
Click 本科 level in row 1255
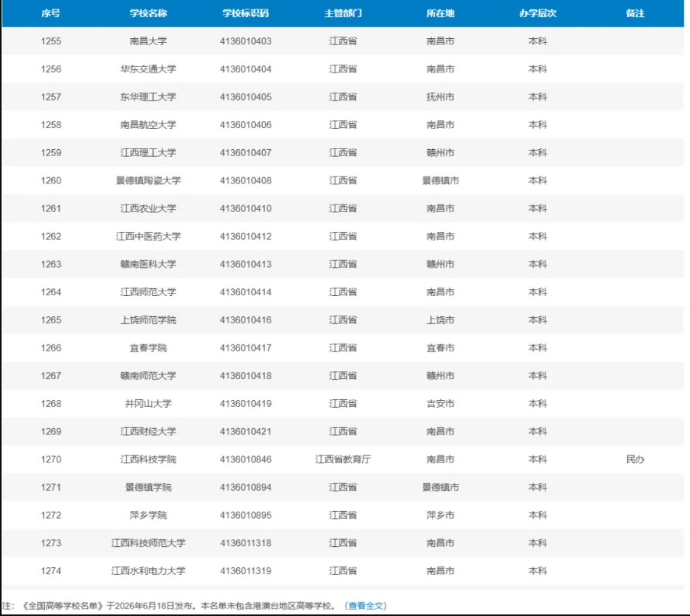[x=538, y=41]
